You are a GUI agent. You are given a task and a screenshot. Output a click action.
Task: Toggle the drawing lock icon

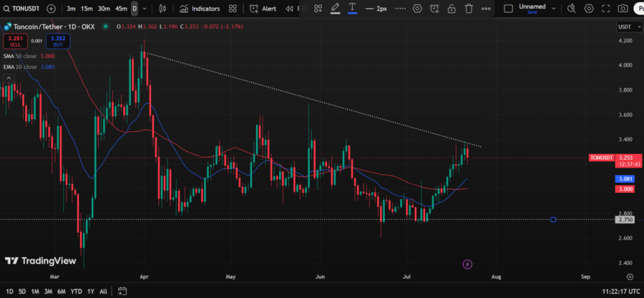[452, 8]
